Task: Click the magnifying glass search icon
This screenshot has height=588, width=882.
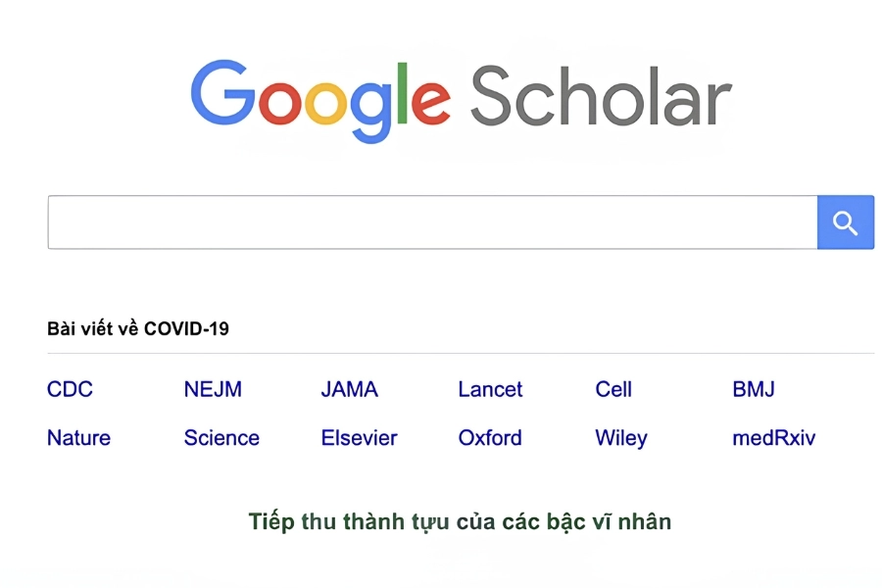Action: 845,222
